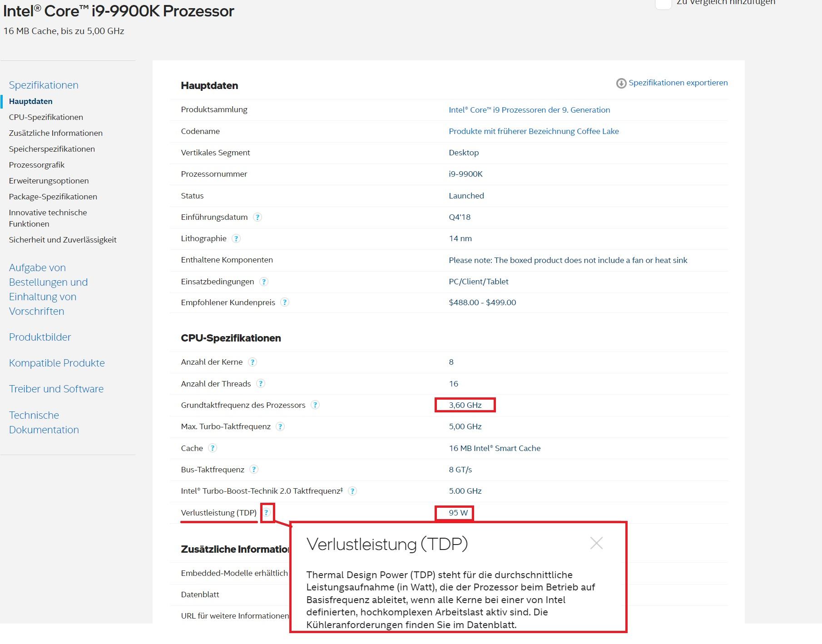
Task: Close the Verlustleistung (TDP) popup
Action: (596, 543)
